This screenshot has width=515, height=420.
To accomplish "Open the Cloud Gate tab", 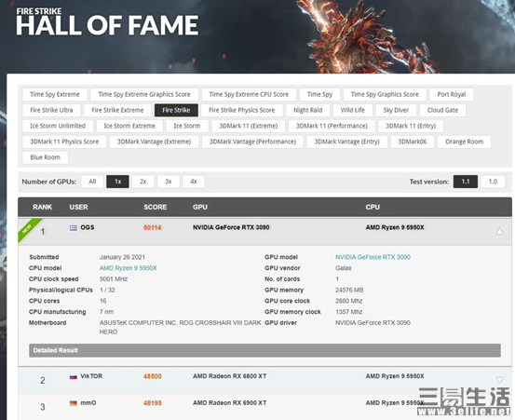I will [x=442, y=110].
